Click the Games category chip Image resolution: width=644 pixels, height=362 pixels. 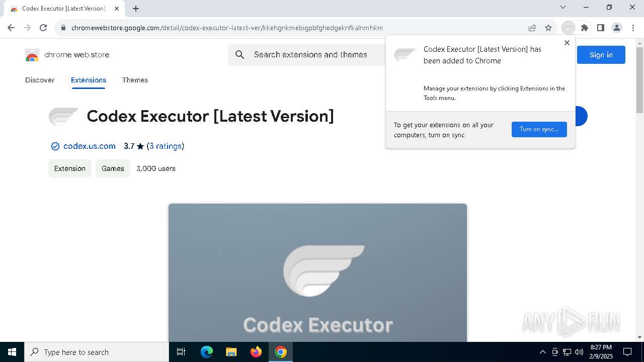[x=113, y=168]
